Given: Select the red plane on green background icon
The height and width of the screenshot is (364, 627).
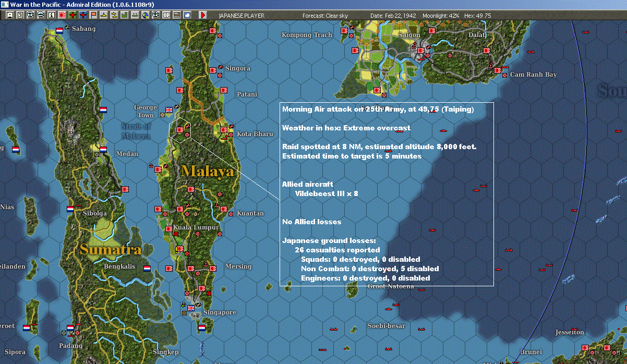Looking at the screenshot, I should (73, 15).
